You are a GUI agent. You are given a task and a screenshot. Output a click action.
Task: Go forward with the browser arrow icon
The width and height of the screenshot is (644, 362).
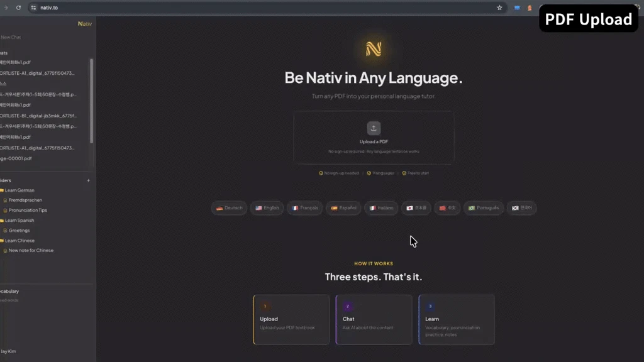[6, 8]
